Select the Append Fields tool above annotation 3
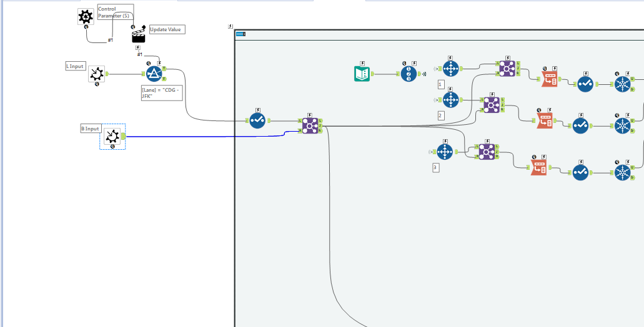Screen dimensions: 644x327 [444, 152]
